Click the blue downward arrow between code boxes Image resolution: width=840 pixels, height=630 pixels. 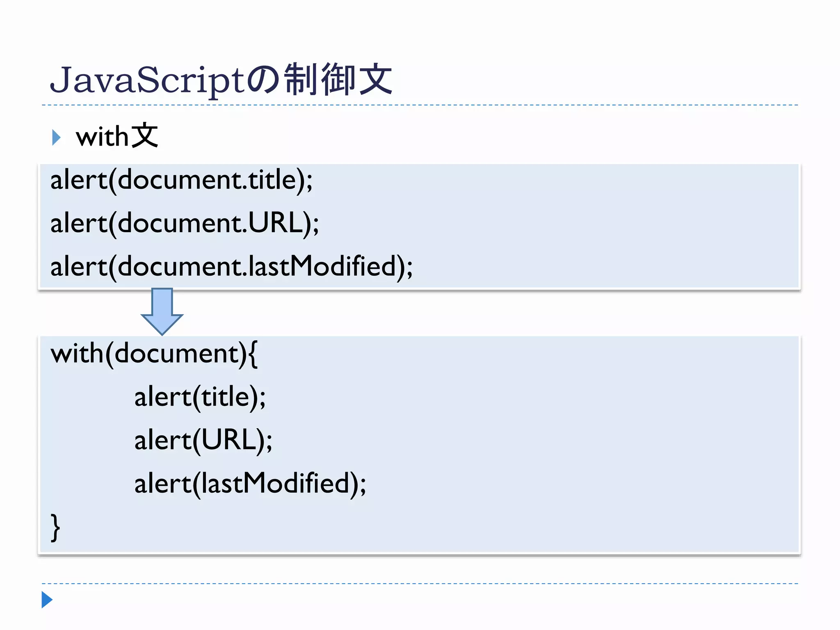(162, 311)
